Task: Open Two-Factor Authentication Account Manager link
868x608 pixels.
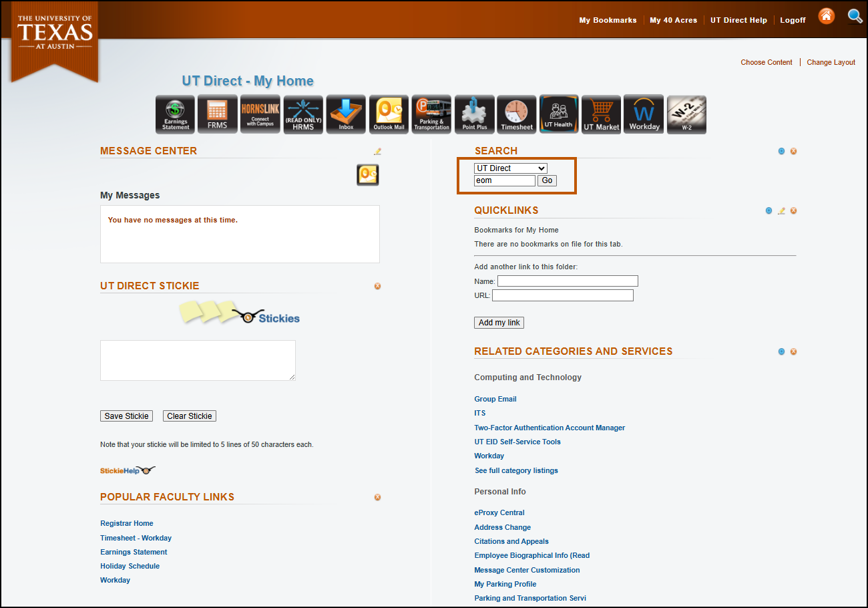Action: point(550,428)
